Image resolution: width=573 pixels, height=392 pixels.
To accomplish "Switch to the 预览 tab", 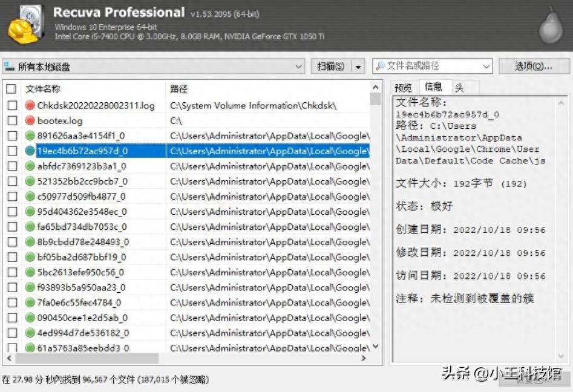I will tap(403, 87).
